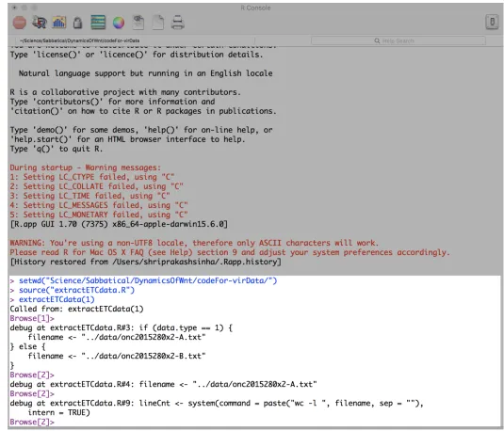Click the History restored from .Rapp.history line
This screenshot has height=431, width=504.
[146, 262]
